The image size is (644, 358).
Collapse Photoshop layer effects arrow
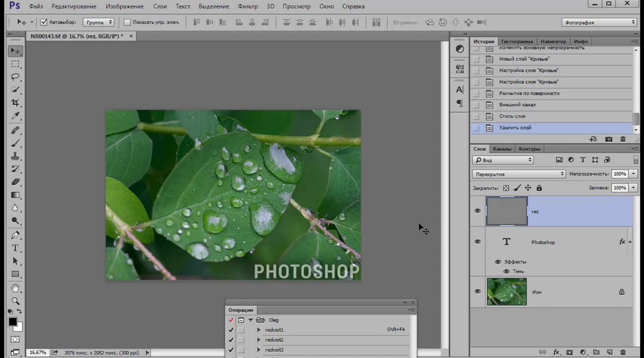click(x=630, y=242)
